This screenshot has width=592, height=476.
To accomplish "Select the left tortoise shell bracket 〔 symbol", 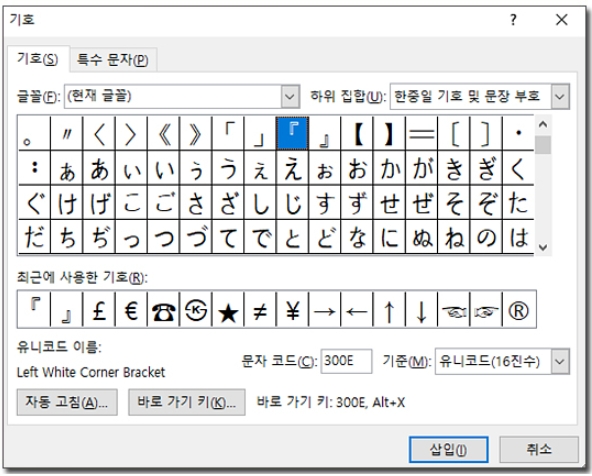I will click(454, 133).
